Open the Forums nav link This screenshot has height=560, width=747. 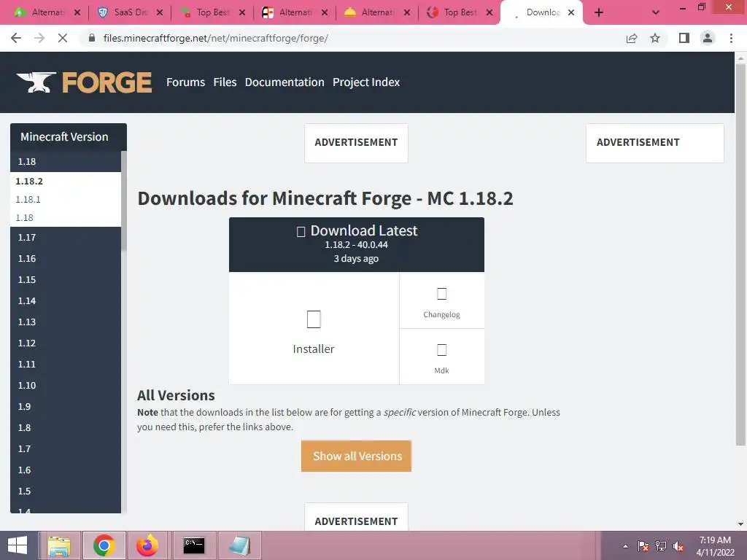tap(185, 82)
